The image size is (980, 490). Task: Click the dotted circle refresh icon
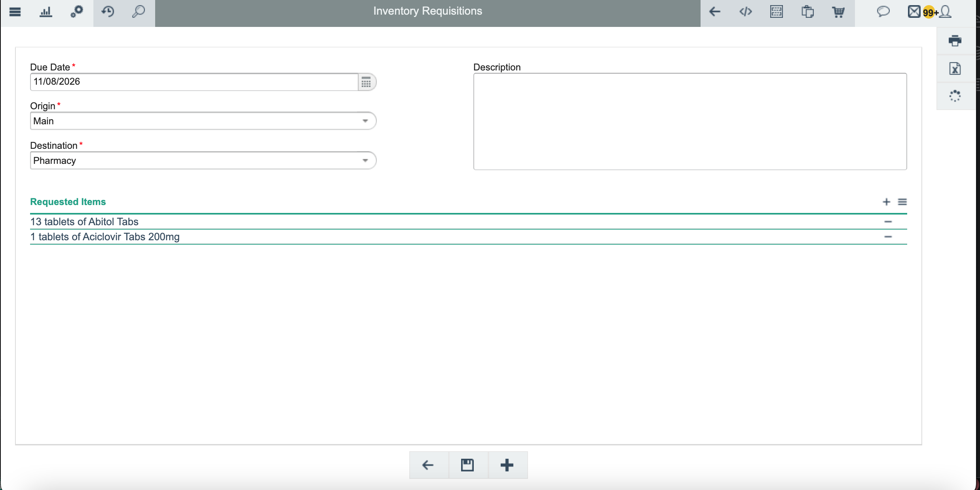point(955,96)
